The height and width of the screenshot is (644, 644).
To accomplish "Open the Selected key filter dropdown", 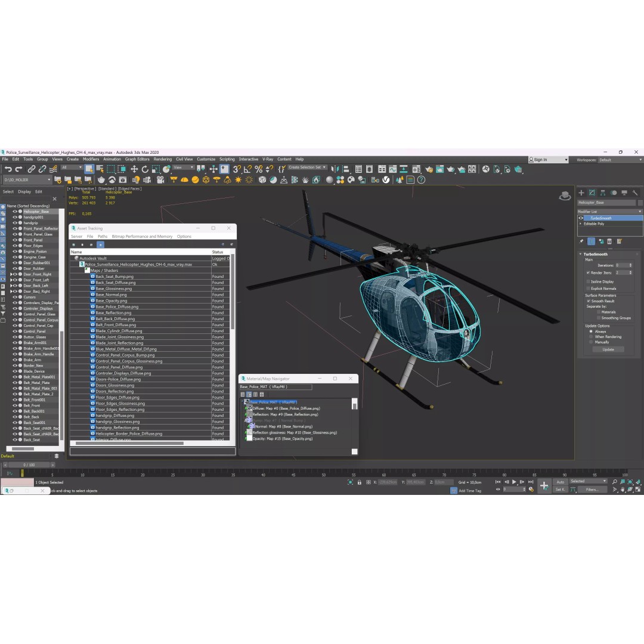I will click(x=588, y=481).
